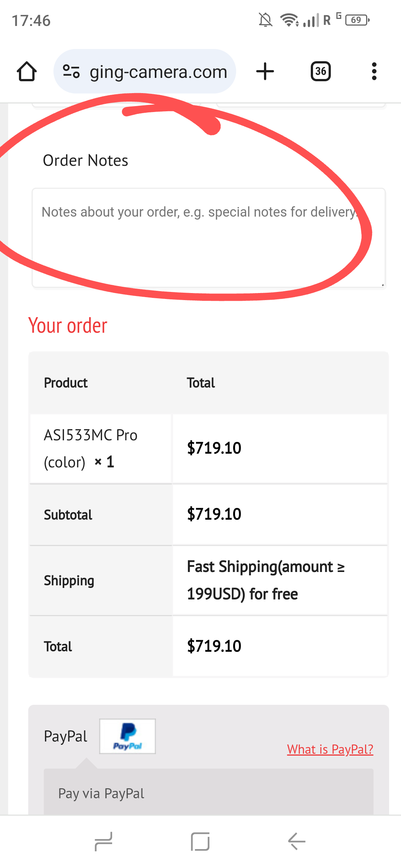
Task: Click the Your order heading
Action: coord(68,326)
